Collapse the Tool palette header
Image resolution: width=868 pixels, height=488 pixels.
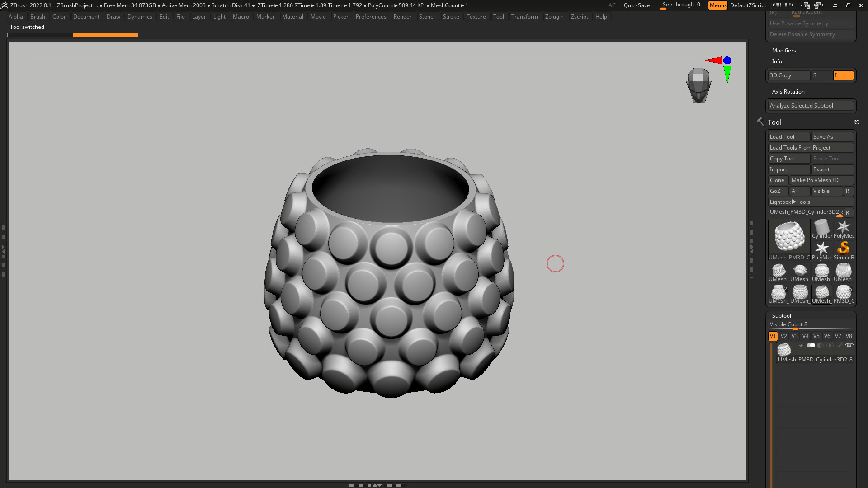click(x=774, y=122)
